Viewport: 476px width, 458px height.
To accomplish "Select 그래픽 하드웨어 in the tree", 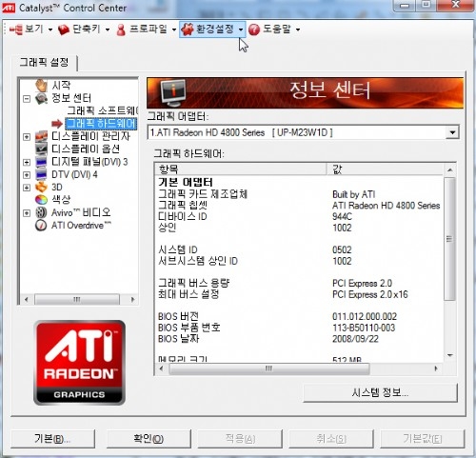I will pos(101,124).
